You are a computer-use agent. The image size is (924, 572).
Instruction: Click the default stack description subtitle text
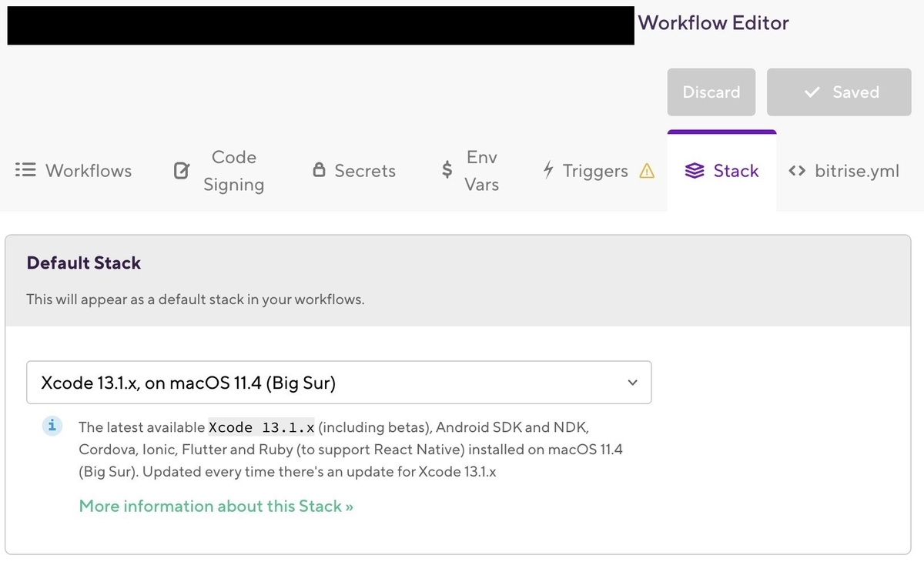[x=196, y=299]
